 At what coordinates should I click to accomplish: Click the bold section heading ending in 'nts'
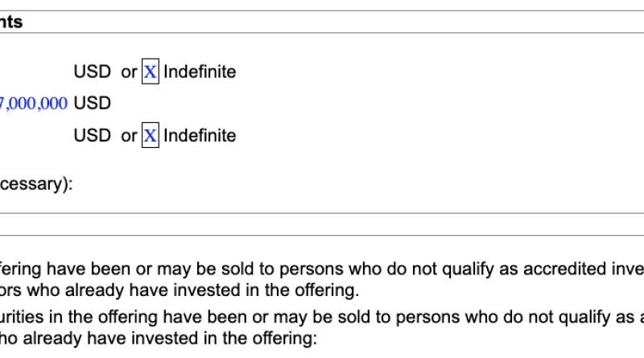[11, 22]
